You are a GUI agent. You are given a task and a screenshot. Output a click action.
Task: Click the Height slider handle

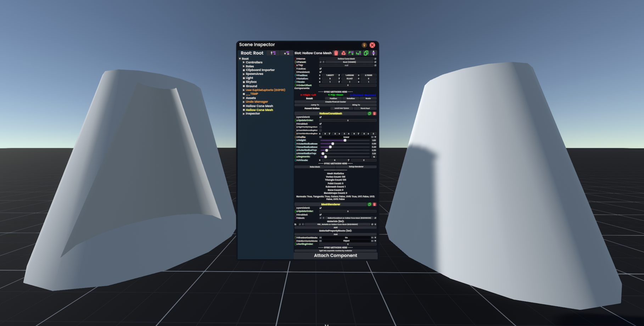click(345, 140)
